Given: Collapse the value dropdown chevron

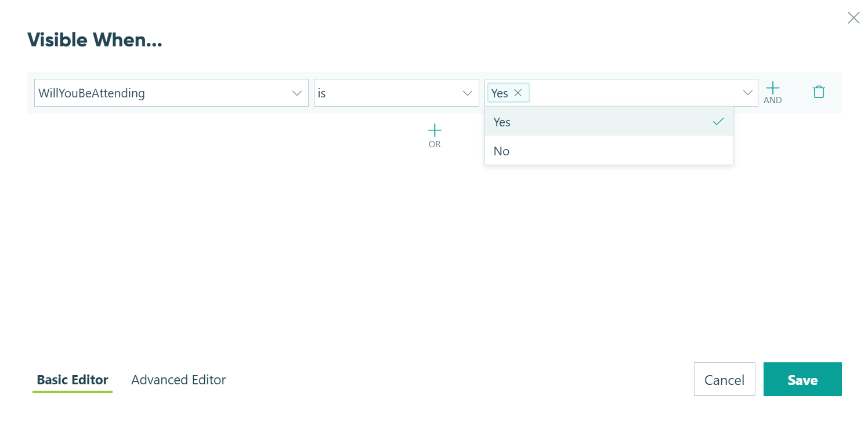Looking at the screenshot, I should tap(748, 93).
